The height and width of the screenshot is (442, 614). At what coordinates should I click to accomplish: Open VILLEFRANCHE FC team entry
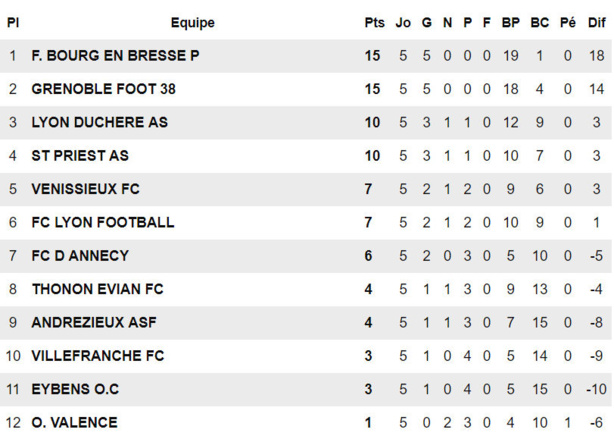click(x=98, y=356)
